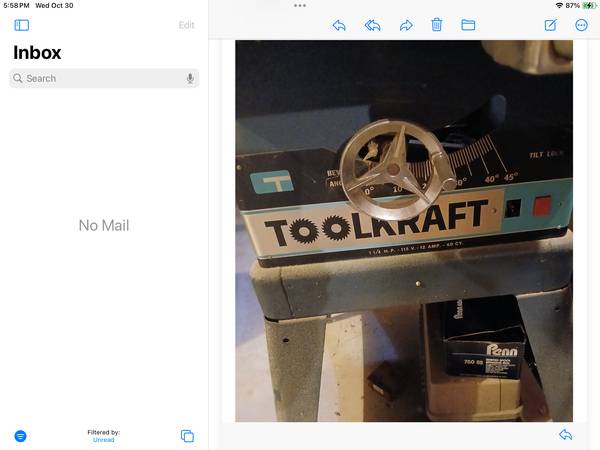
Task: Tap the search magnifier icon
Action: (x=18, y=78)
